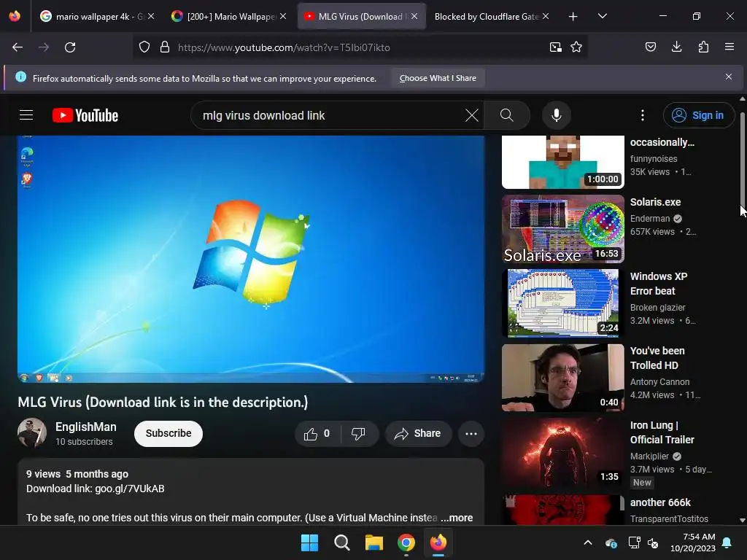Expand description with ...more
The image size is (747, 560).
pyautogui.click(x=457, y=518)
